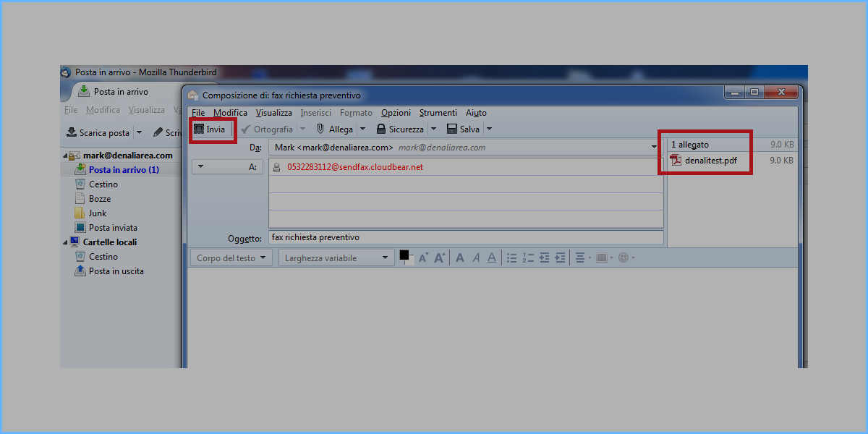Open the Strumenti menu
Screen dimensions: 868x434
[x=438, y=113]
